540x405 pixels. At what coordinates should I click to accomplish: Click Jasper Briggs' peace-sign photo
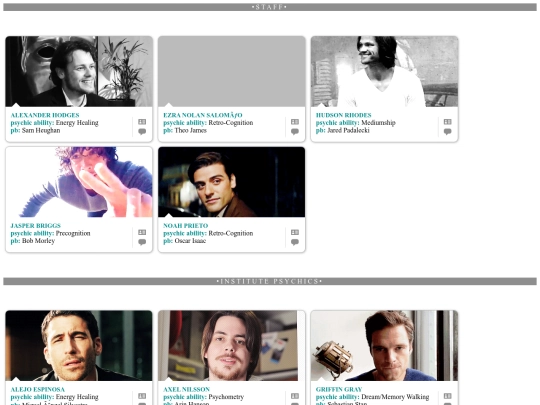click(x=79, y=182)
